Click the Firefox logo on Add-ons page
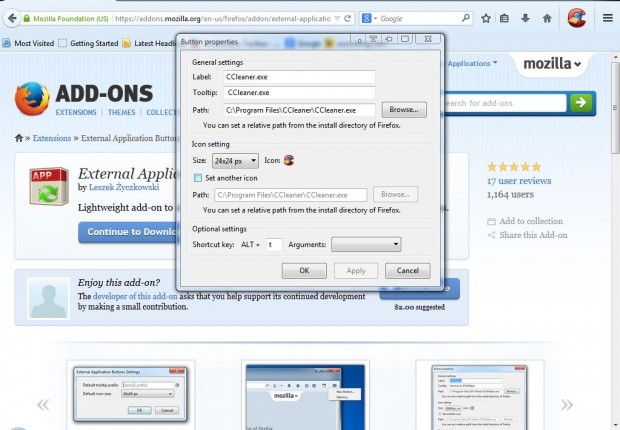 point(32,99)
